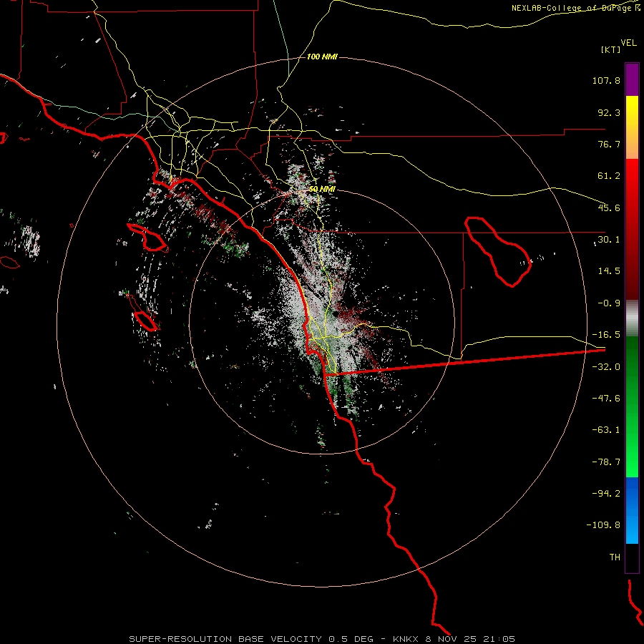Viewport: 644px width, 644px height.
Task: Click the Salton Sea outline on the map
Action: (498, 252)
